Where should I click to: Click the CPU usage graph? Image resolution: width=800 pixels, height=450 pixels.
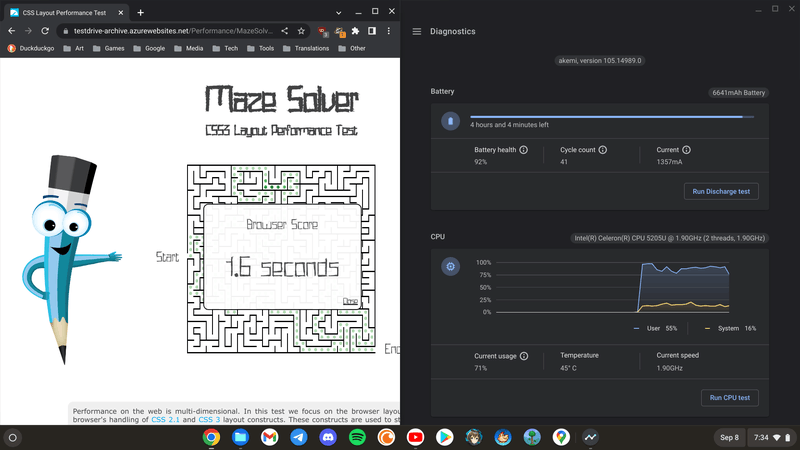click(x=612, y=287)
